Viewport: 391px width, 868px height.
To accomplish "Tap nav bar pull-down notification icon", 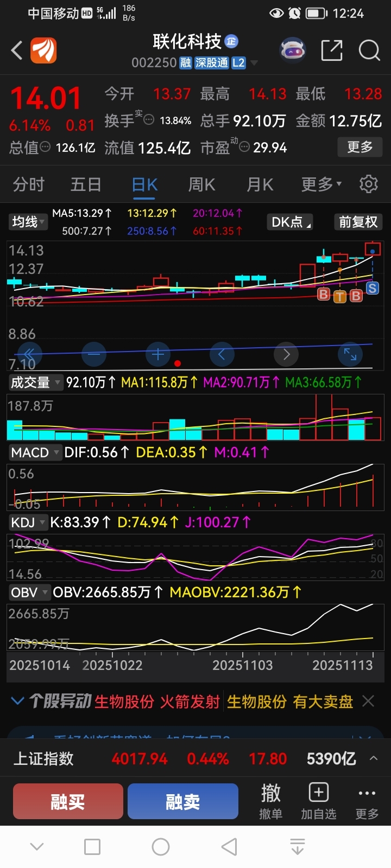I will [x=298, y=847].
